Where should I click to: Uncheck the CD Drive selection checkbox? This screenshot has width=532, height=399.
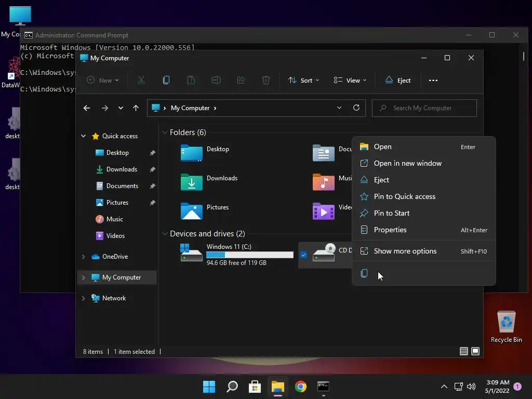tap(303, 255)
